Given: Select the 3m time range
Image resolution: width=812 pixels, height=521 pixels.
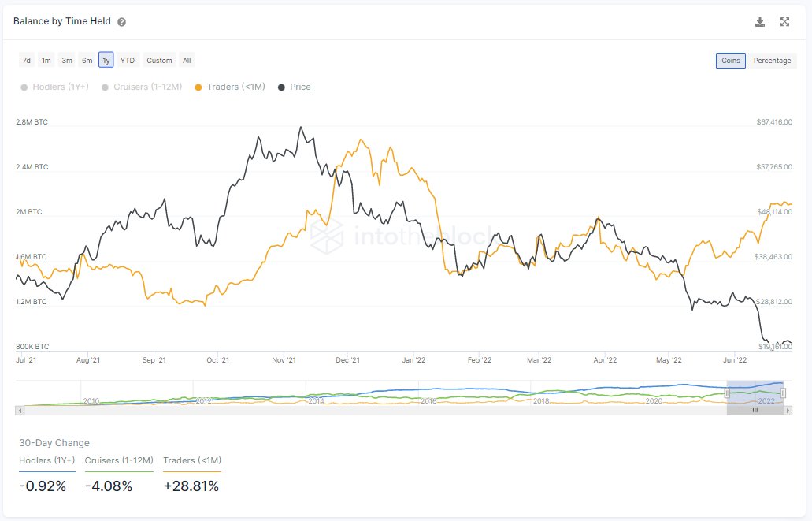Looking at the screenshot, I should click(x=67, y=61).
